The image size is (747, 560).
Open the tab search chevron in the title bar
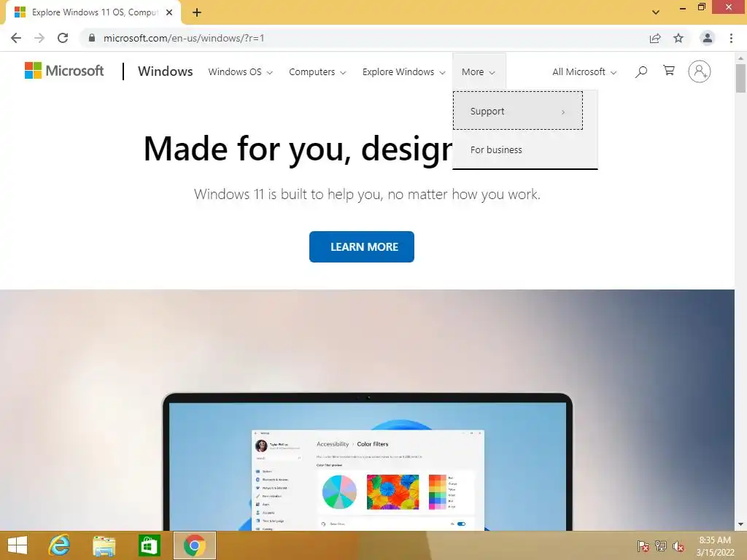point(656,12)
